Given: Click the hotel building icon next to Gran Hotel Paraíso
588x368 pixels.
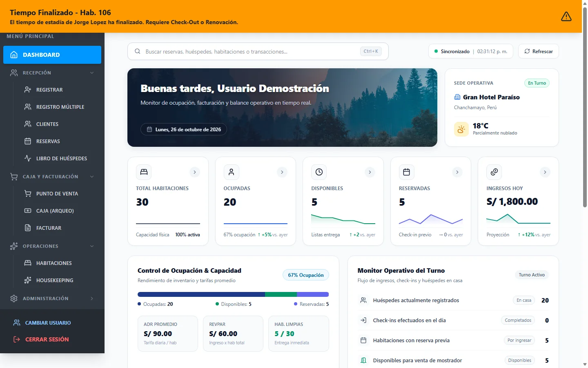Looking at the screenshot, I should coord(457,97).
